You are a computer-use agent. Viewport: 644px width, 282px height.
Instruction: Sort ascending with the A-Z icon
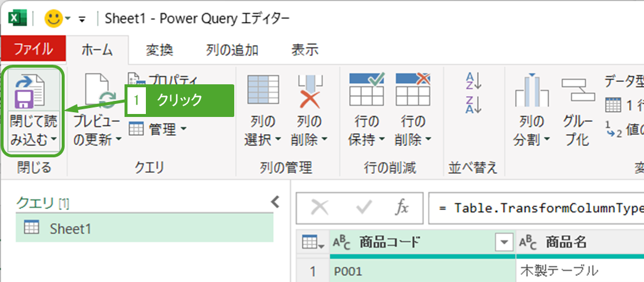pyautogui.click(x=474, y=81)
